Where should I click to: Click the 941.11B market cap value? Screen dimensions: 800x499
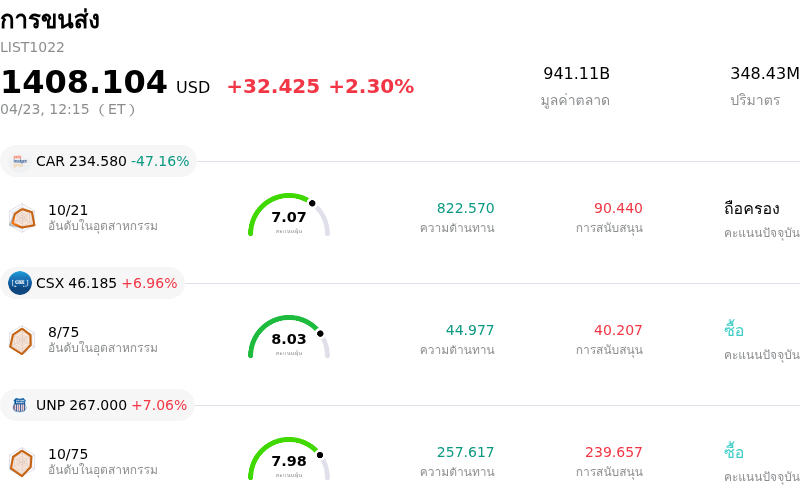[576, 74]
